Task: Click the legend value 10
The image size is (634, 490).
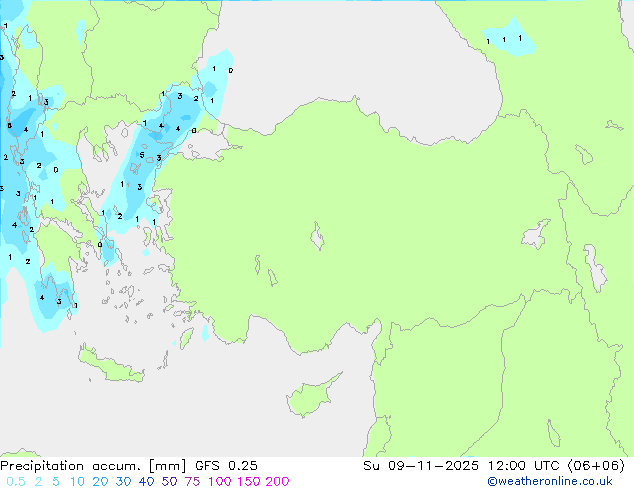Action: coord(77,482)
